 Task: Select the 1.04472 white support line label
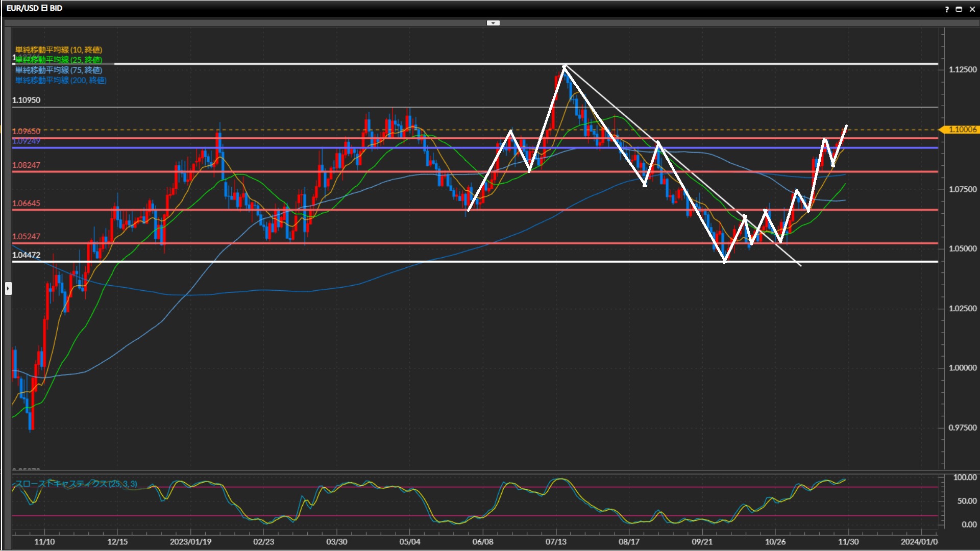click(x=26, y=255)
